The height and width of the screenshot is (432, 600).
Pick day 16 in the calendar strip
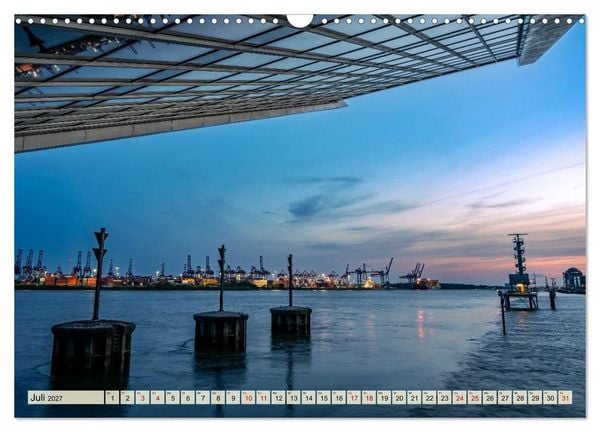point(339,397)
